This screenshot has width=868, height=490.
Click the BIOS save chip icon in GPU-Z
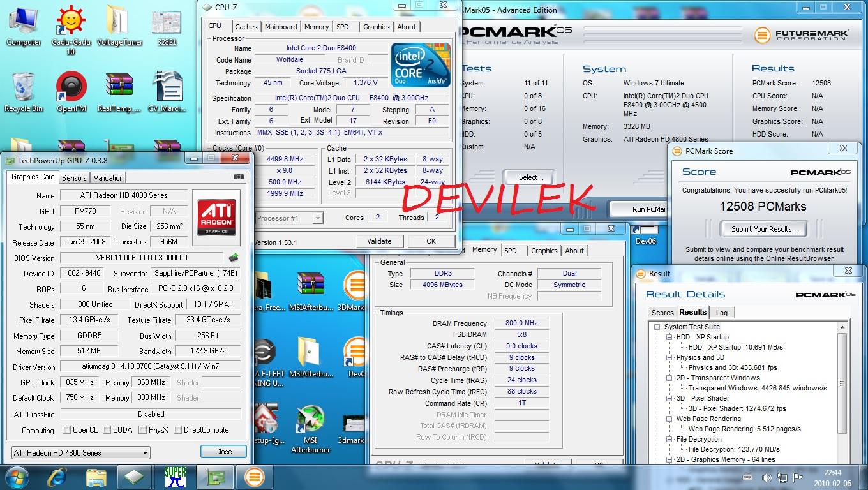coord(234,258)
